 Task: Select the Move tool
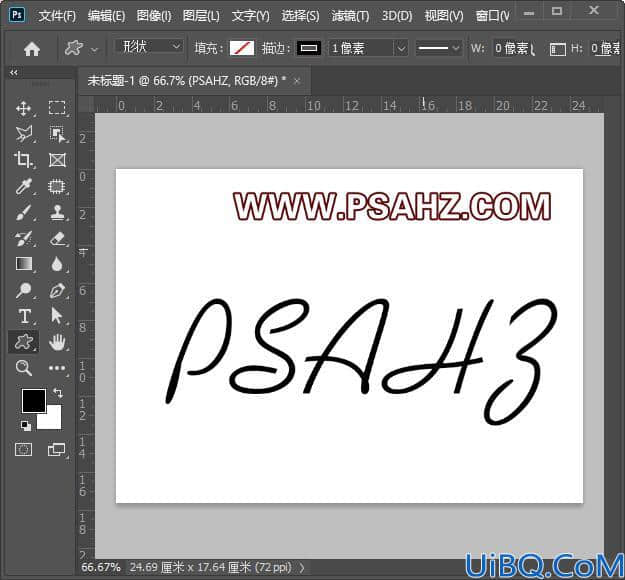click(x=23, y=108)
